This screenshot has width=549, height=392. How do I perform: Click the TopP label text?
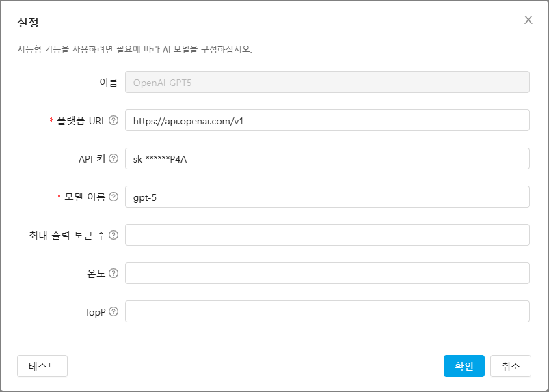point(95,312)
